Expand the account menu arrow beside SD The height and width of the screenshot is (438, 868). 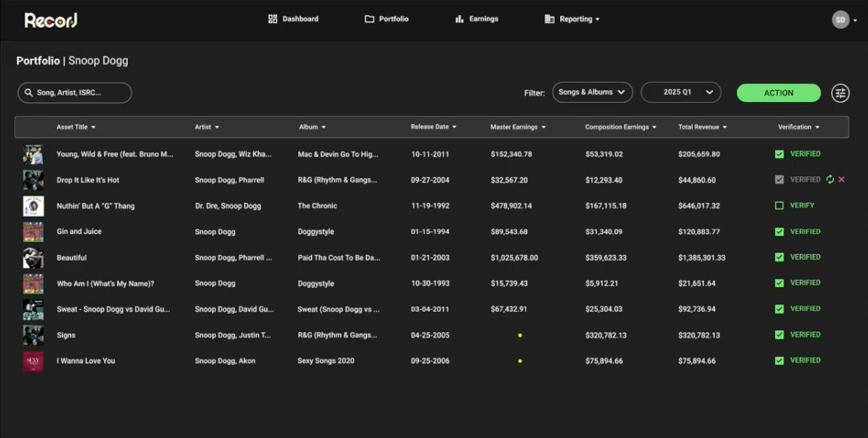coord(855,20)
